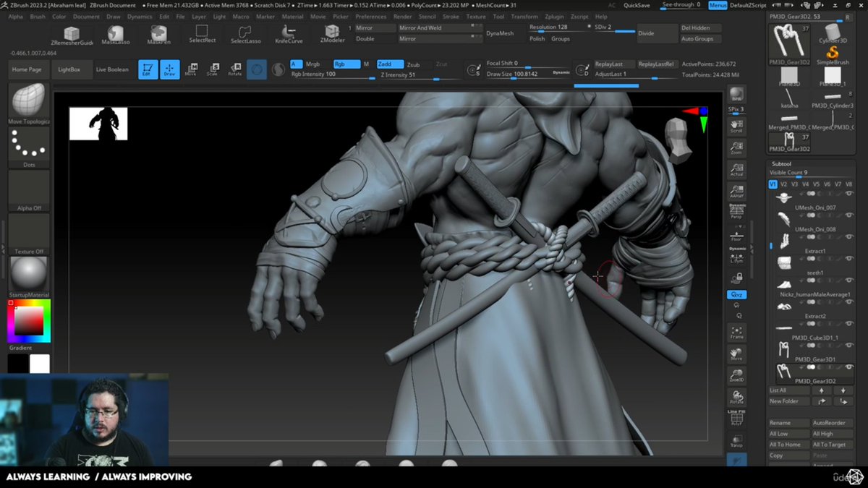This screenshot has height=488, width=868.
Task: Toggle Zadd sculpting mode
Action: 390,64
